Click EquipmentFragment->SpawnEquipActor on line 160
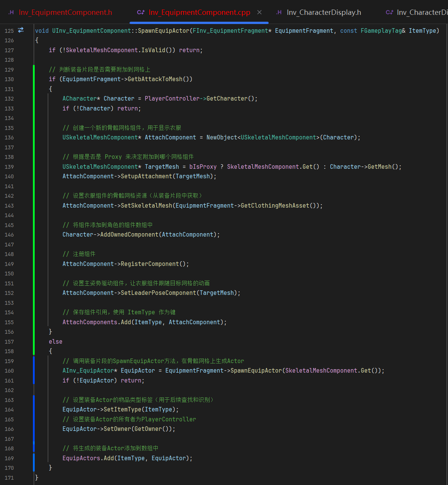448x485 pixels. coord(224,371)
